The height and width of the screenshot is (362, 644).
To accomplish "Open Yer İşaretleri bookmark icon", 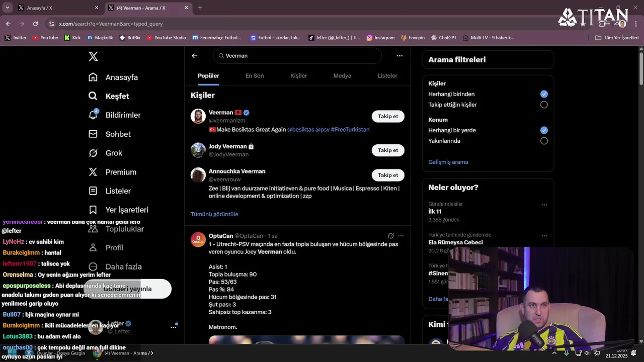I will click(x=93, y=210).
